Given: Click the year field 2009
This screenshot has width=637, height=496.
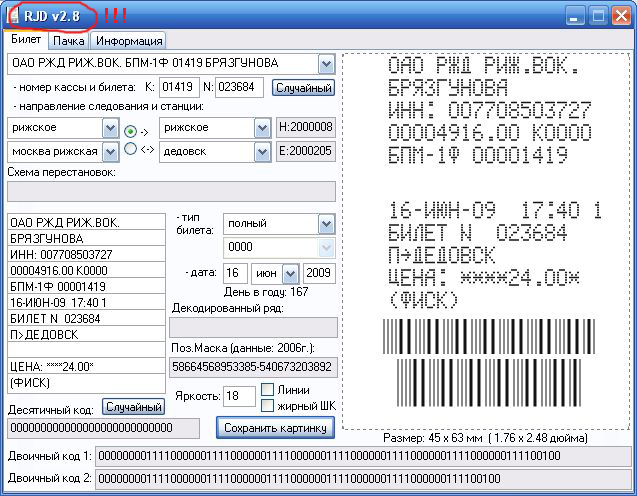Looking at the screenshot, I should (319, 273).
